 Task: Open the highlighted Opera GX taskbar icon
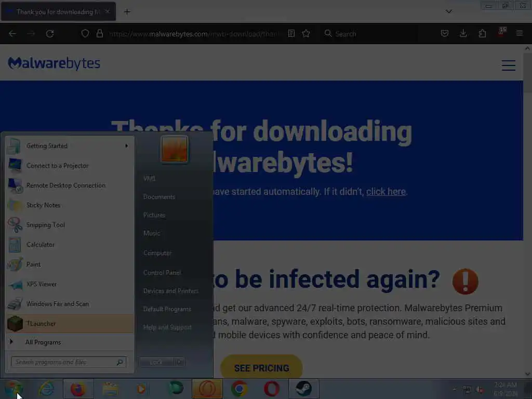207,389
